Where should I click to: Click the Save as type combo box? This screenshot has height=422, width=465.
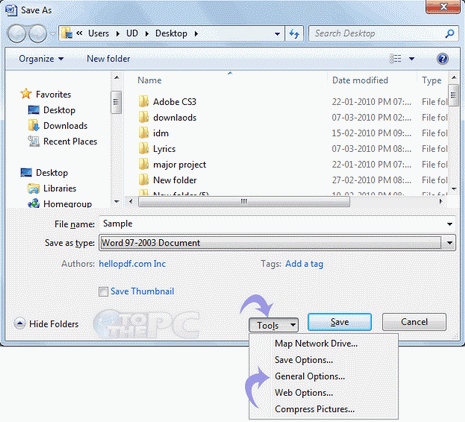click(277, 243)
